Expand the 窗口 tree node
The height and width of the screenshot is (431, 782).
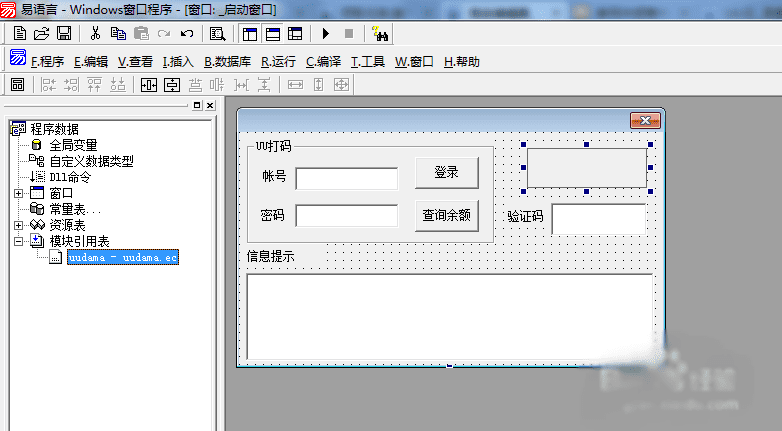(x=18, y=193)
